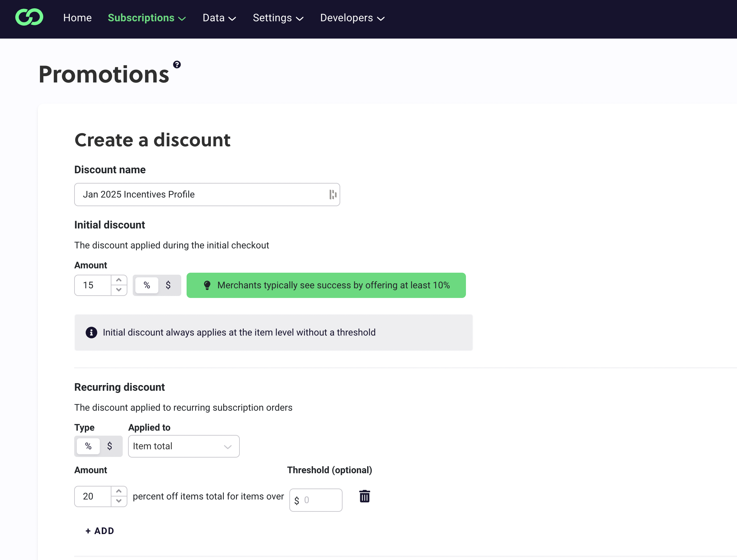
Task: Select percent type for the initial discount
Action: pos(147,285)
